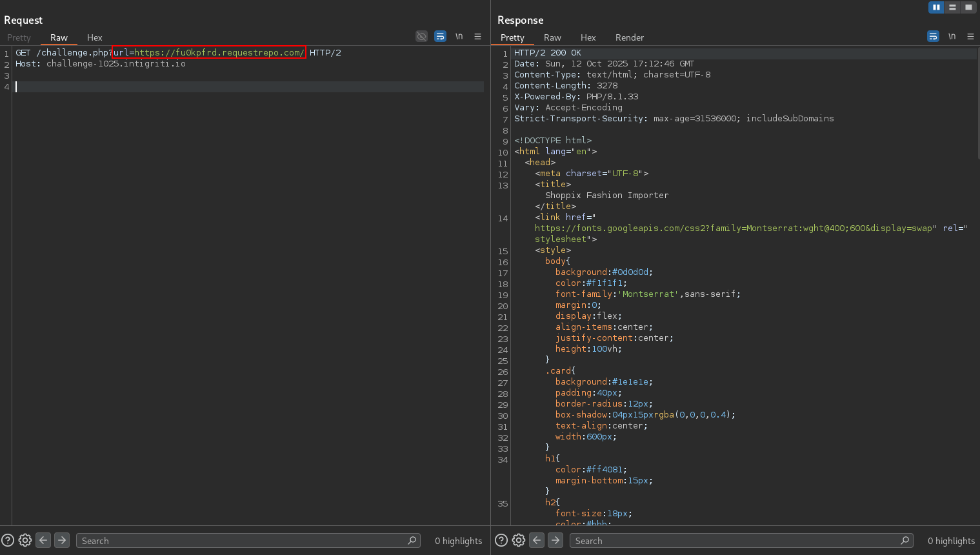Jump to next match in response search
980x555 pixels.
[x=555, y=541]
